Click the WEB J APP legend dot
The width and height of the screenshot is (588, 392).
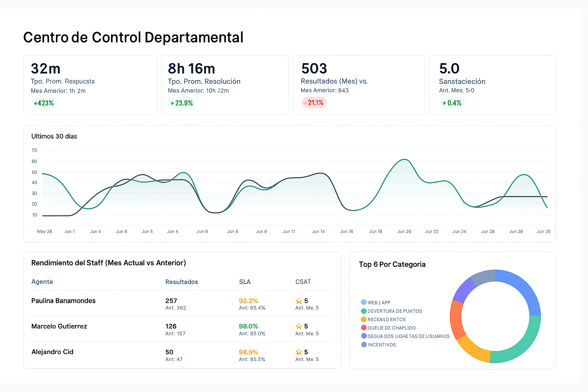pos(364,302)
